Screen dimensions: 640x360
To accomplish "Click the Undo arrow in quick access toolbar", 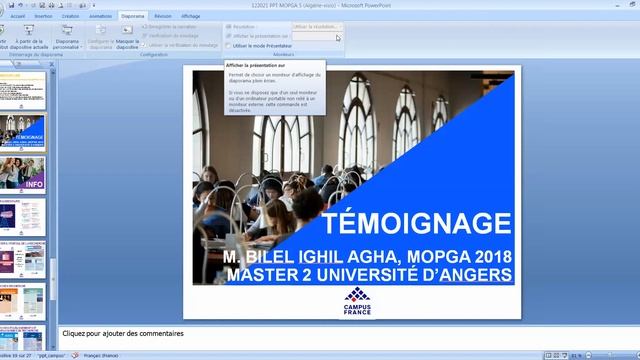I will [20, 5].
